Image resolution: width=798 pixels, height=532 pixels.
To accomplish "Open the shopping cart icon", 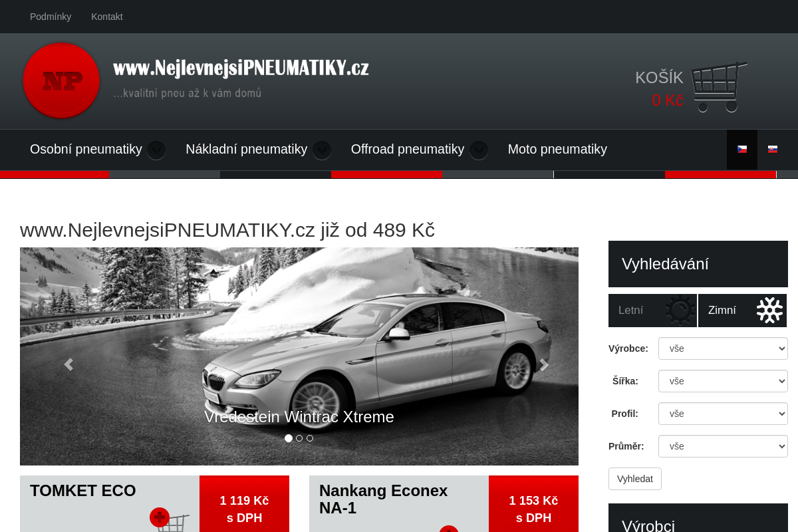I will click(x=718, y=86).
